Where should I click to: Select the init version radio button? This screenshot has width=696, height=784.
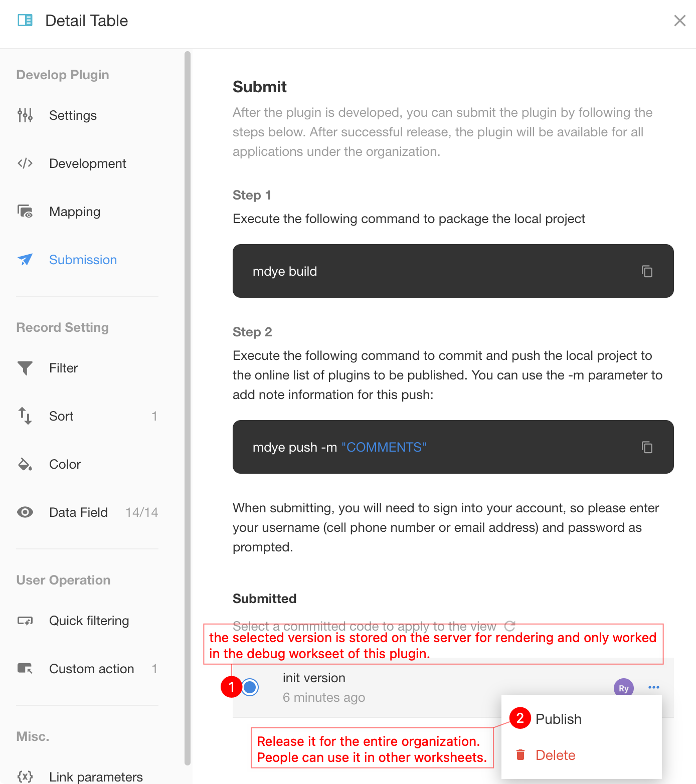[250, 687]
